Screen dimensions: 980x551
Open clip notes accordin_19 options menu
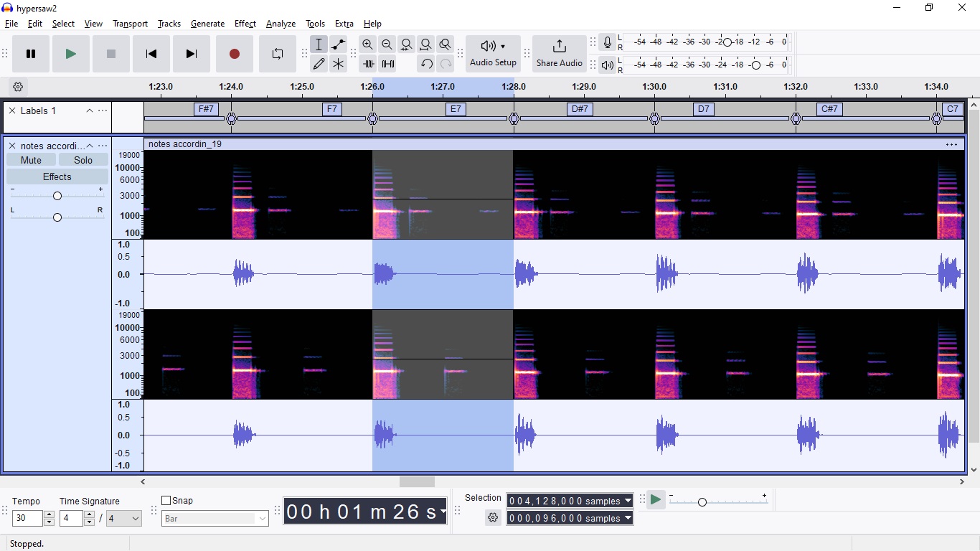pyautogui.click(x=951, y=144)
